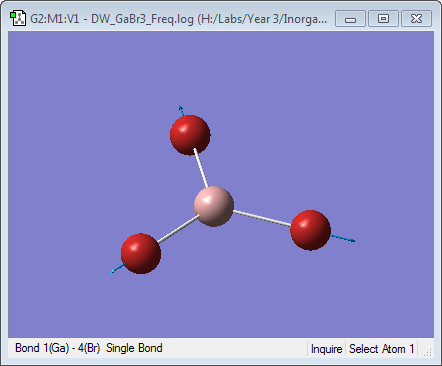Screen dimensions: 442x366
Task: Select the bottom-left bromine atom
Action: [x=141, y=253]
